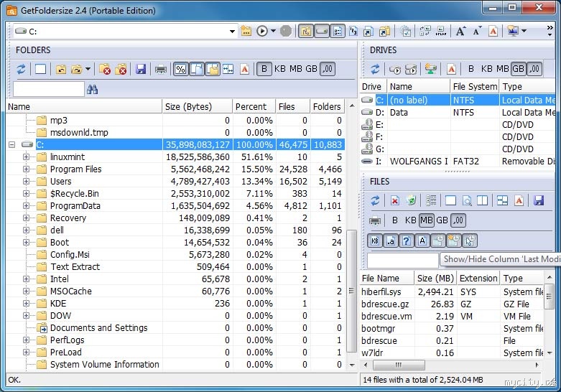Open the forward folder history dropdown arrow
561x392 pixels.
[x=88, y=69]
